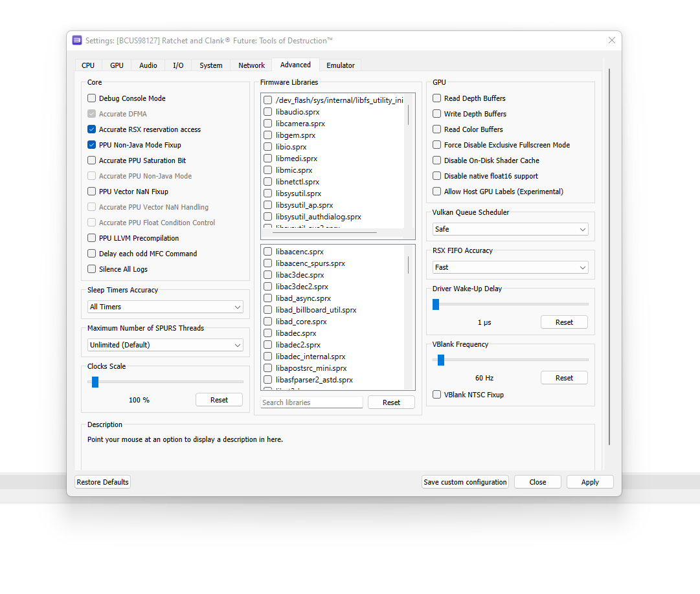
Task: Disable Accurate RSX reservation access
Action: coord(91,129)
